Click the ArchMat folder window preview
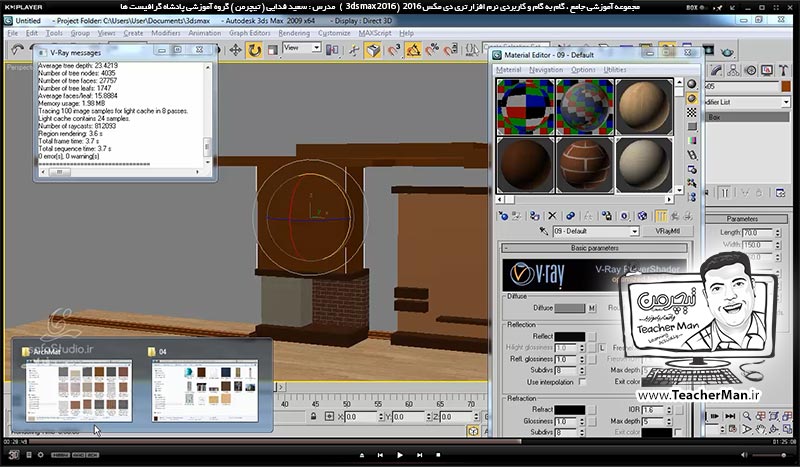 (x=79, y=391)
